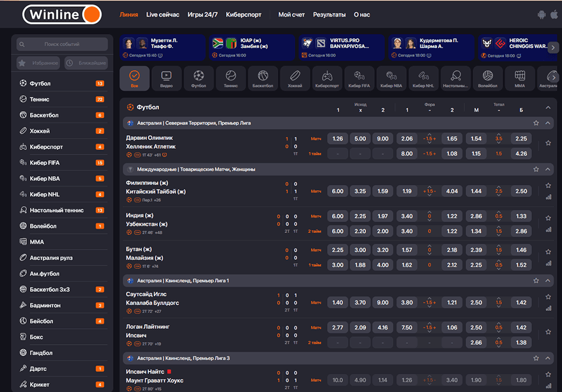
Task: Bet on Дарвин Олимпик win at 1.26
Action: coord(338,139)
